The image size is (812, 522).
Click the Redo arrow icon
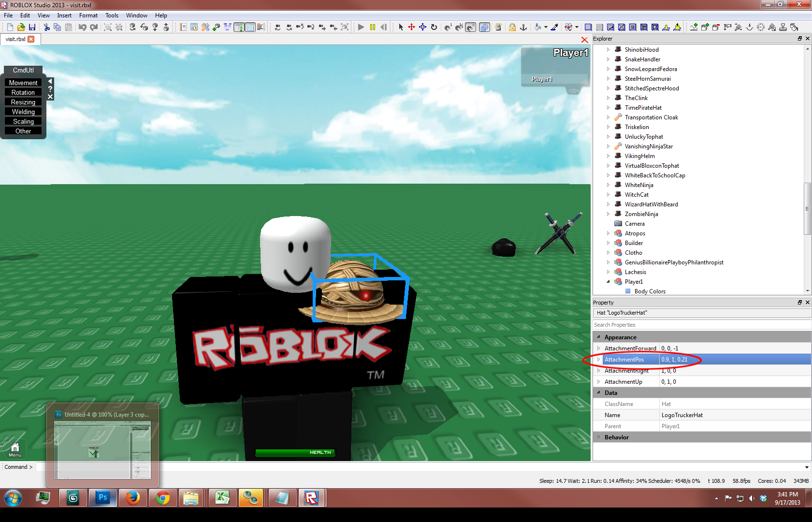coord(94,27)
